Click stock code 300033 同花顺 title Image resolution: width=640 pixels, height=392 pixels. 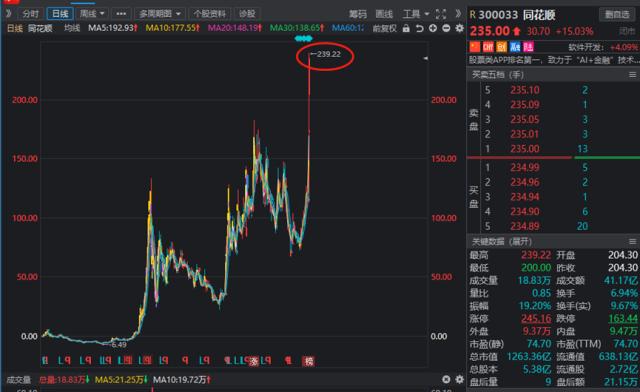[x=517, y=15]
